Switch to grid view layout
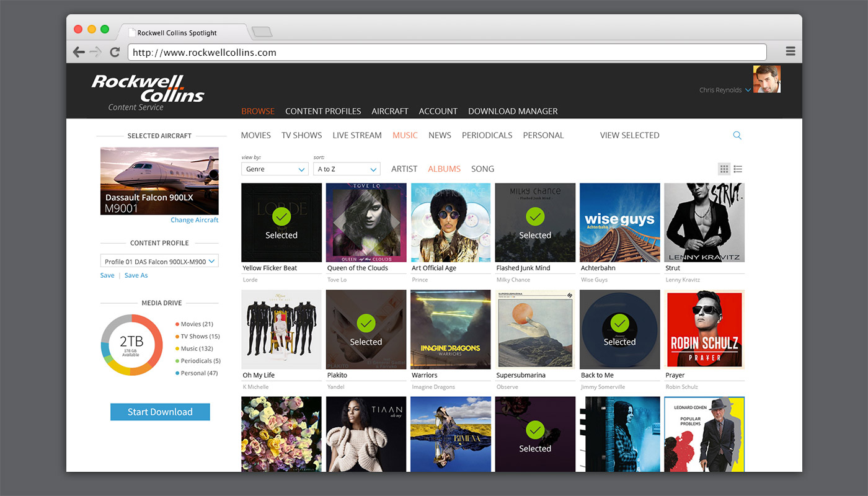 pos(724,169)
